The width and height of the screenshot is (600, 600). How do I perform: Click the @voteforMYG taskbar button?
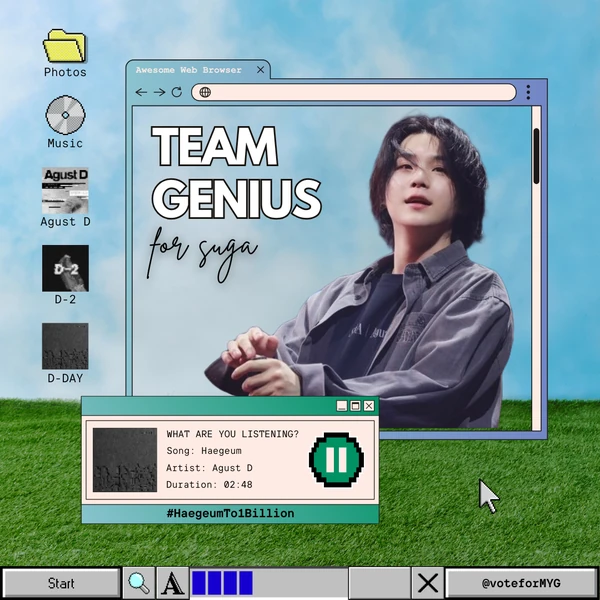(520, 583)
